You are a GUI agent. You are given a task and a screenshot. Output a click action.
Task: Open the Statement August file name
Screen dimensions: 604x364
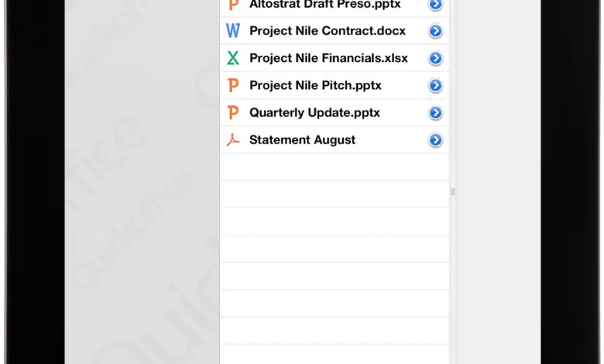pos(302,140)
